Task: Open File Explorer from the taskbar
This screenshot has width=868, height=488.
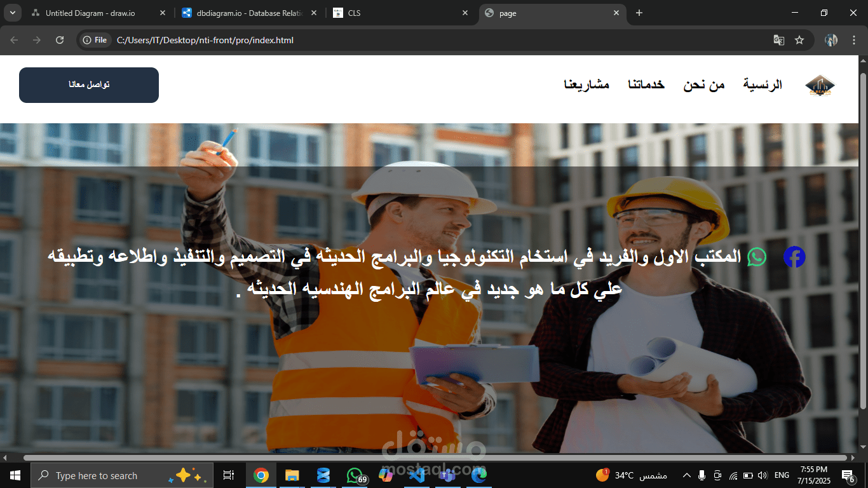Action: click(x=292, y=475)
